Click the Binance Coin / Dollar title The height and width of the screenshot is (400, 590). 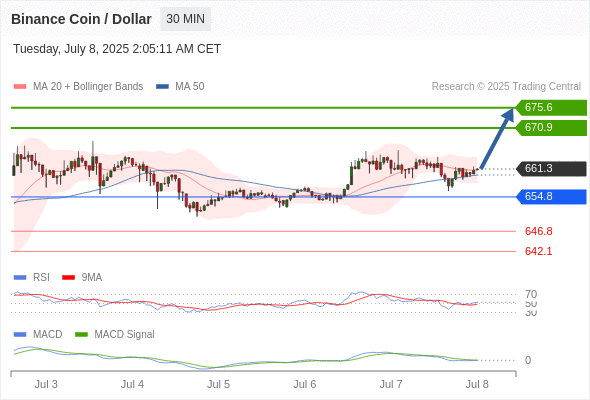81,19
